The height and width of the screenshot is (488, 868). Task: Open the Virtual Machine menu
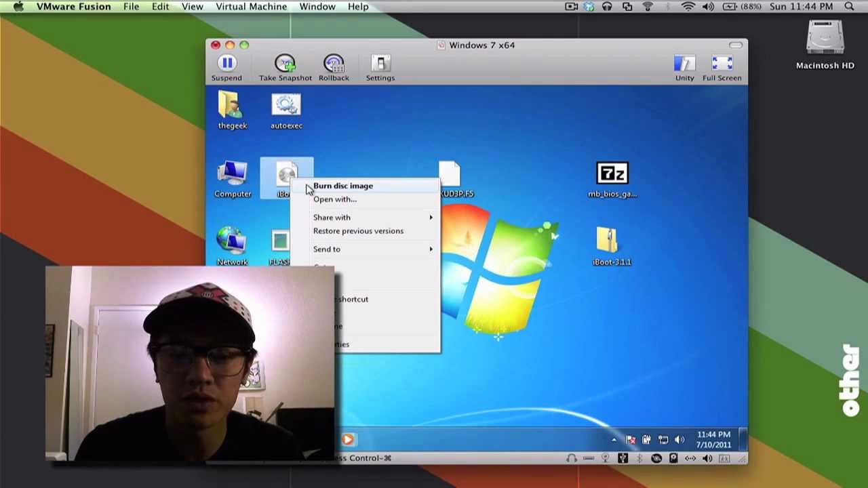pyautogui.click(x=251, y=7)
